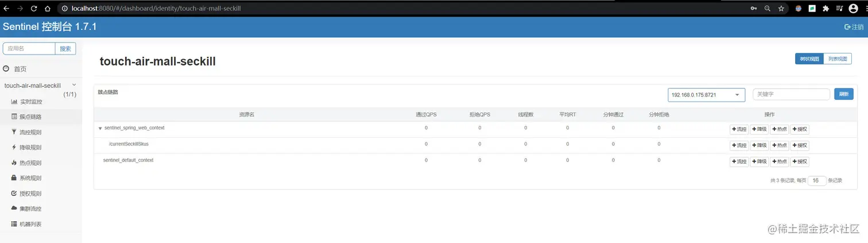Click the 簇点链路 panel title
The width and height of the screenshot is (868, 243).
108,92
